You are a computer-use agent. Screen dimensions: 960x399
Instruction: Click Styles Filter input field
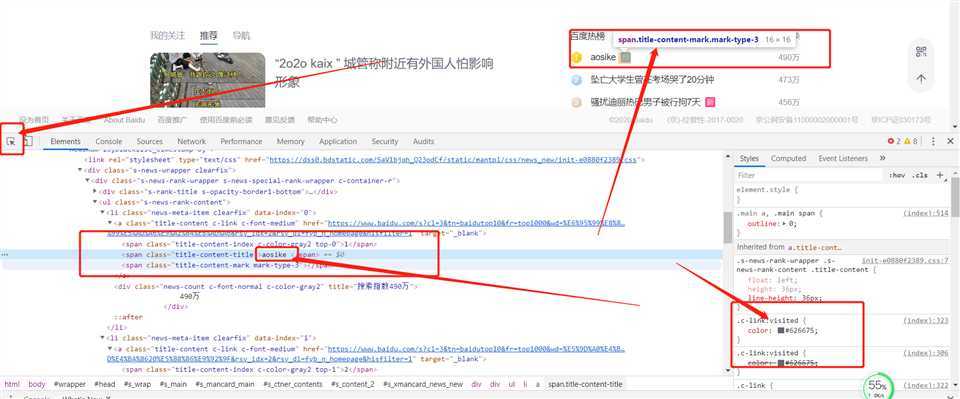(x=808, y=175)
